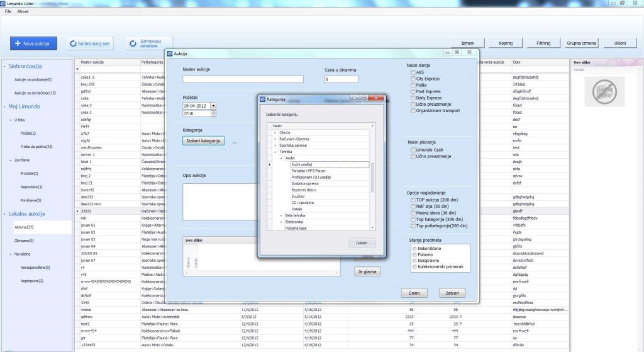Select the Zvučnici category
The width and height of the screenshot is (644, 352).
298,196
